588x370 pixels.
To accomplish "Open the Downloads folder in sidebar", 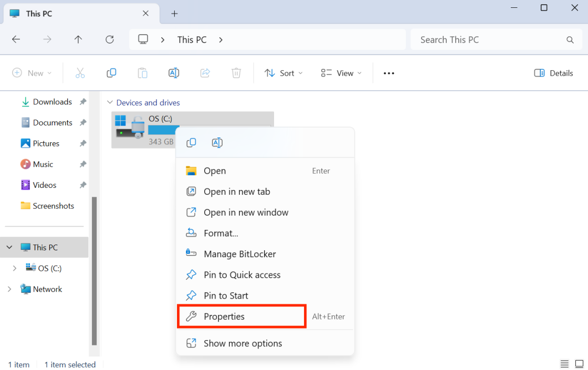I will (52, 102).
